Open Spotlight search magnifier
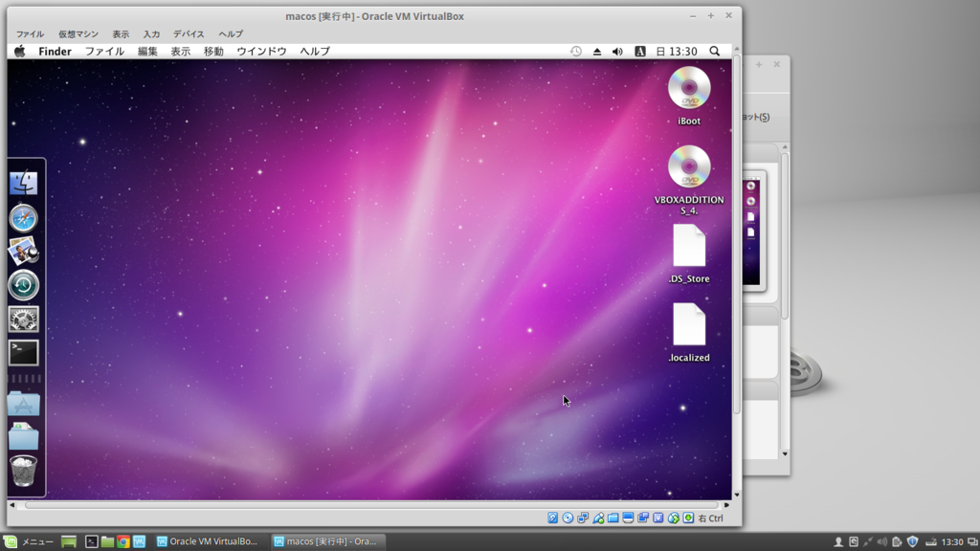 [x=714, y=52]
